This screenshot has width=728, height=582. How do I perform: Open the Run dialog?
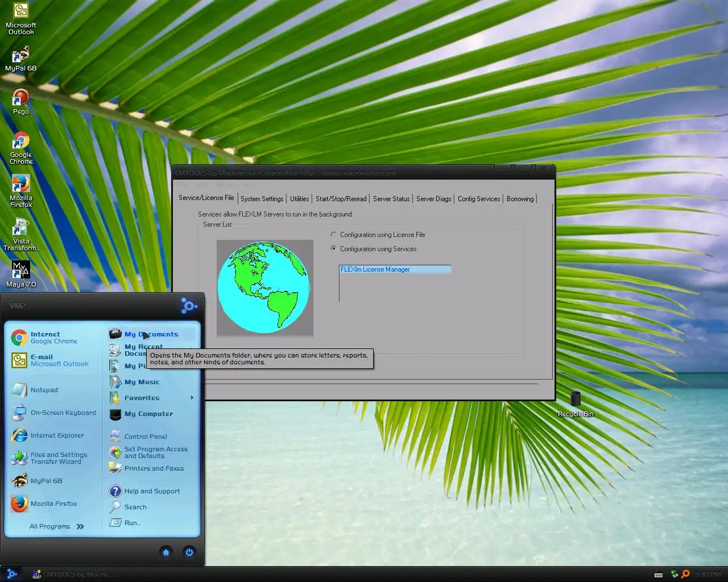[152, 523]
